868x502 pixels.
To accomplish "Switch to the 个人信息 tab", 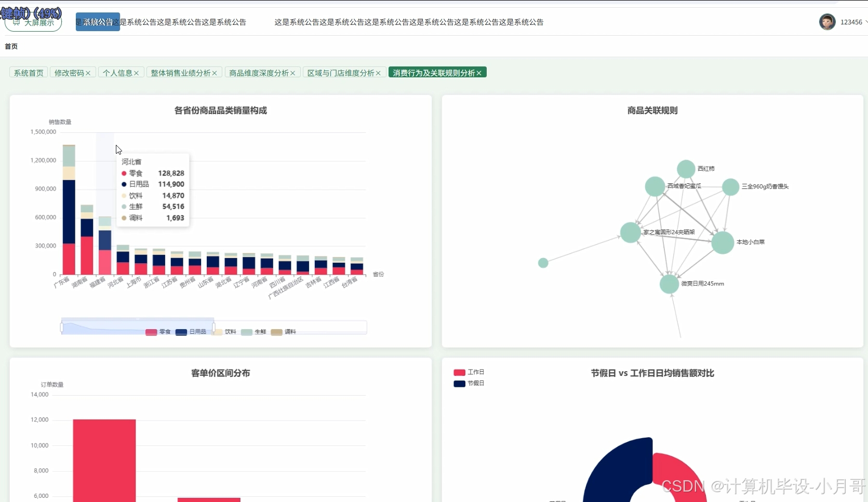I will coord(117,73).
